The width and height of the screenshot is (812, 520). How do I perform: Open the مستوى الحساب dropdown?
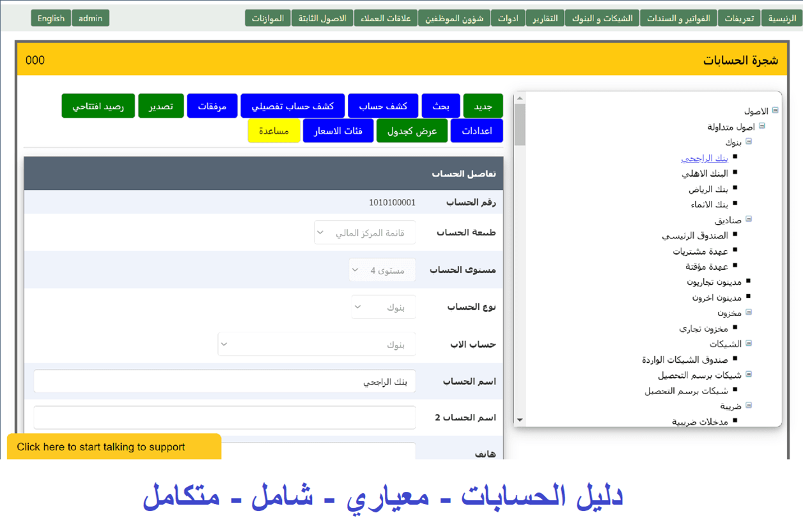click(382, 270)
